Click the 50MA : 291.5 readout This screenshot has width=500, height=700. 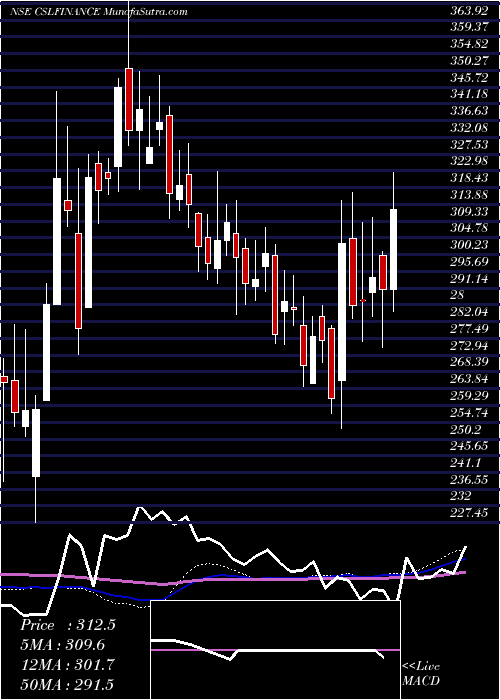[x=67, y=685]
